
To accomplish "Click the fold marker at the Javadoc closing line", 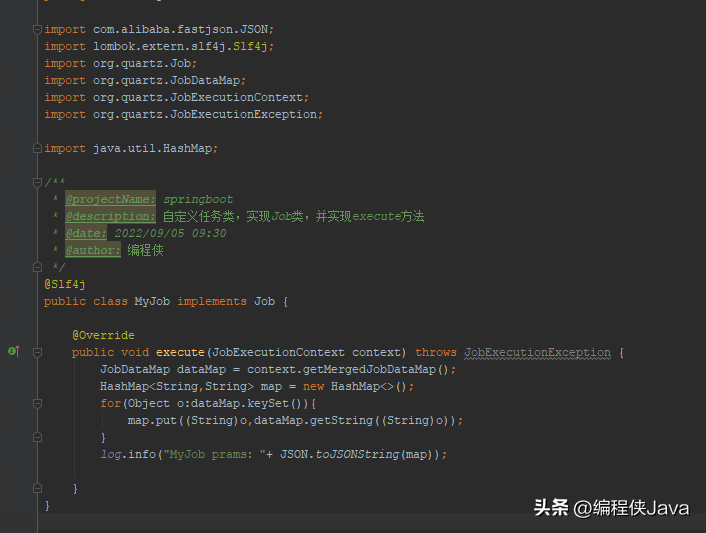I will coord(38,267).
